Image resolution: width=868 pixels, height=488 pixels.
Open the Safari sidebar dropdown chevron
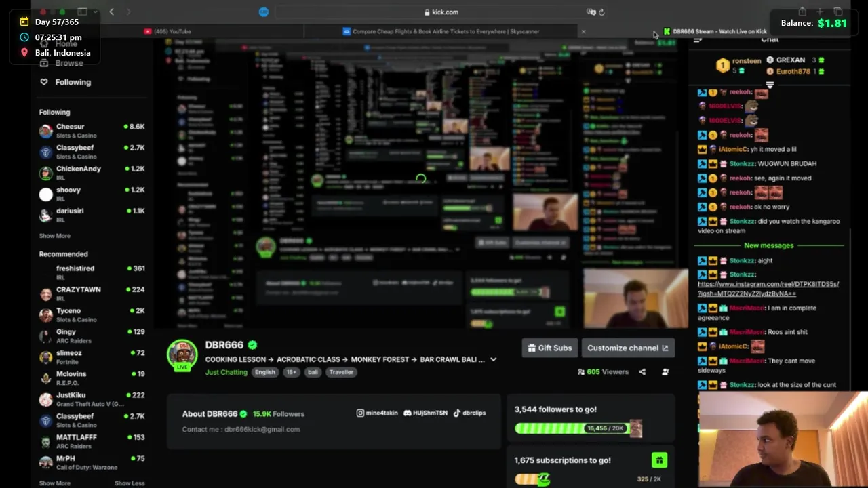[95, 12]
